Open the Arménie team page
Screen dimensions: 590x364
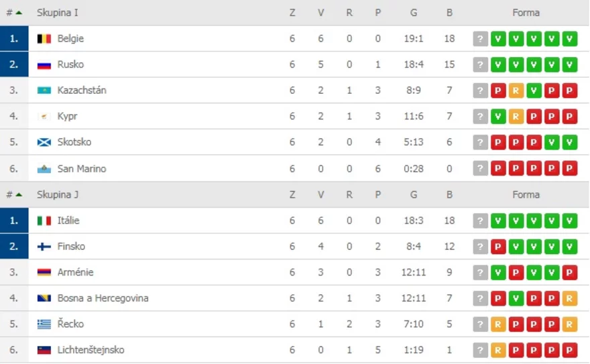[x=75, y=272]
